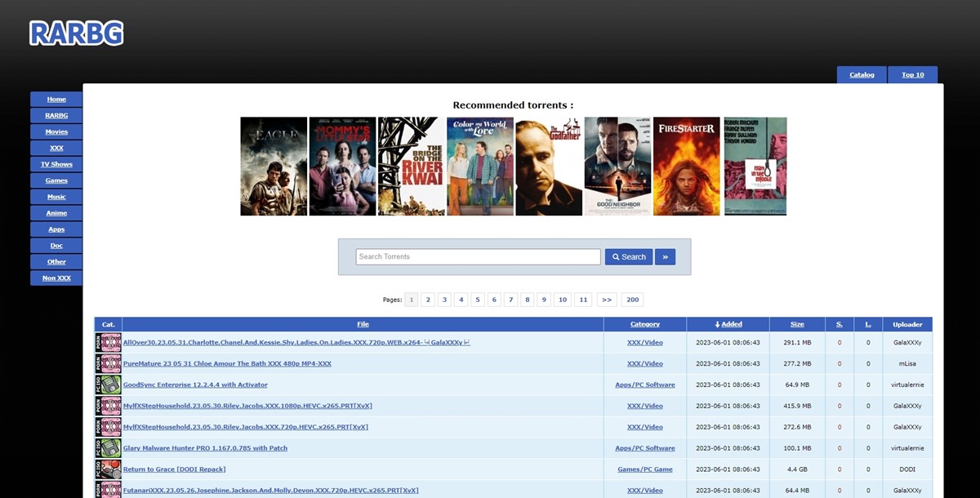Open the Firestarter poster thumbnail

[687, 167]
